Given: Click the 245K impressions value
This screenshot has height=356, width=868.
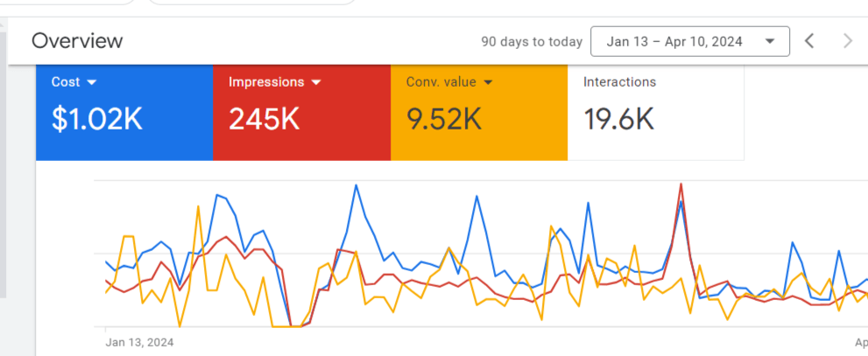Looking at the screenshot, I should pos(264,119).
